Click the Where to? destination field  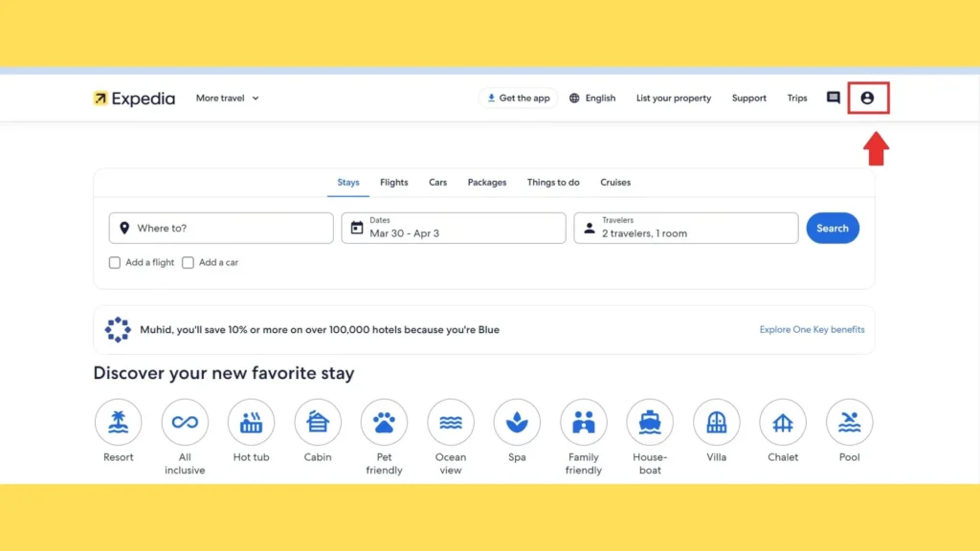[x=221, y=228]
